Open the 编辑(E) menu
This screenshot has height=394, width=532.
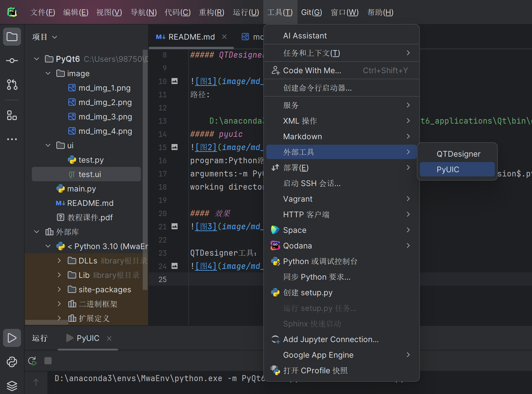click(76, 12)
